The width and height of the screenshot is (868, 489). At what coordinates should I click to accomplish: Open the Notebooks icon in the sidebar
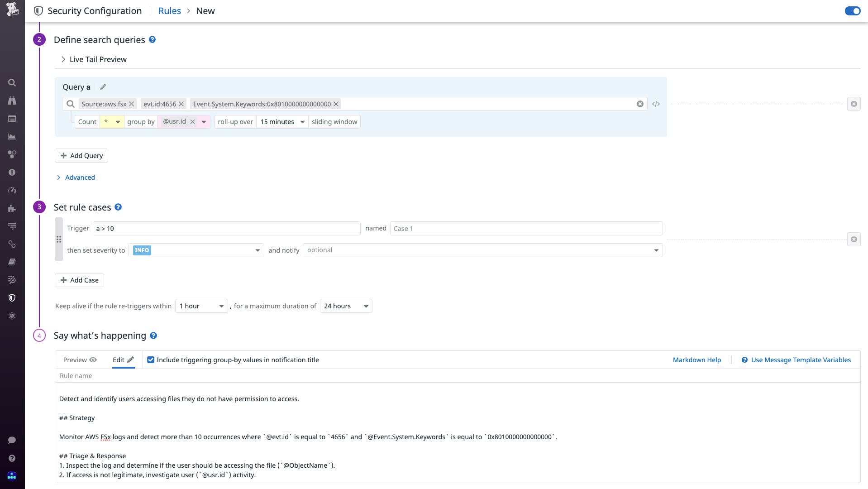(x=12, y=262)
